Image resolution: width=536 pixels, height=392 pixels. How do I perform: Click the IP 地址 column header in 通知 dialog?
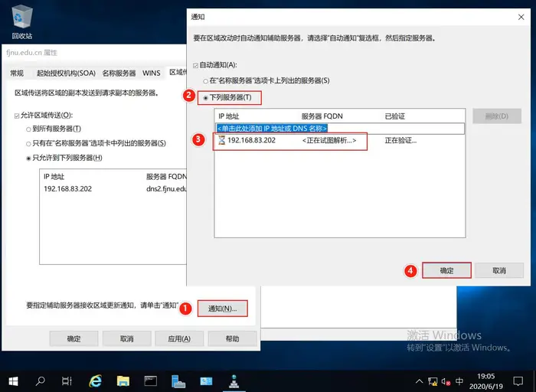coord(229,116)
